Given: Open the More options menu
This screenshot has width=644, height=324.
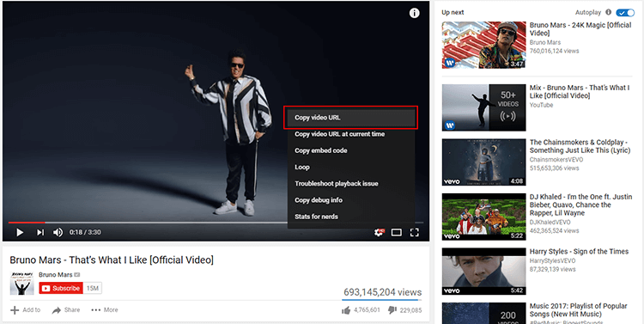Looking at the screenshot, I should tap(105, 310).
